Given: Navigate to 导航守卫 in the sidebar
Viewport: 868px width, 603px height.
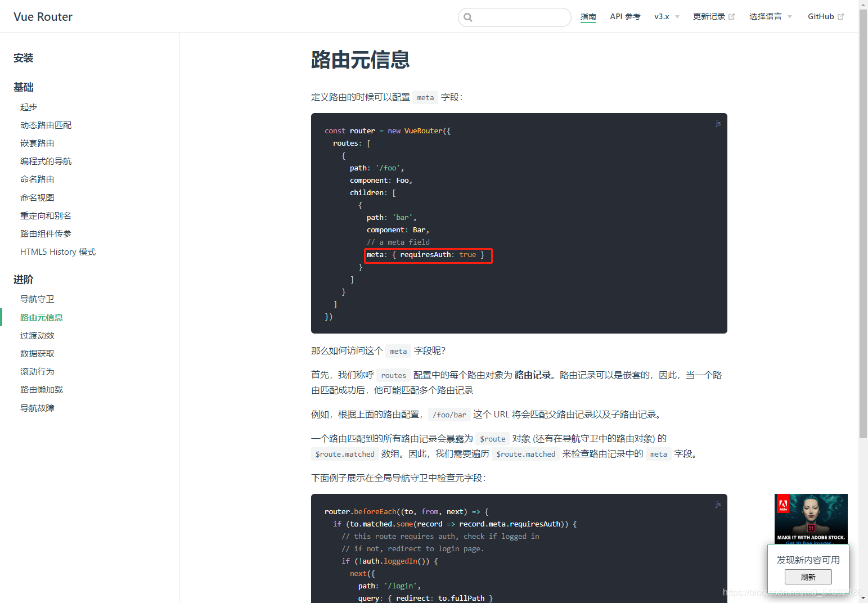Looking at the screenshot, I should tap(37, 299).
